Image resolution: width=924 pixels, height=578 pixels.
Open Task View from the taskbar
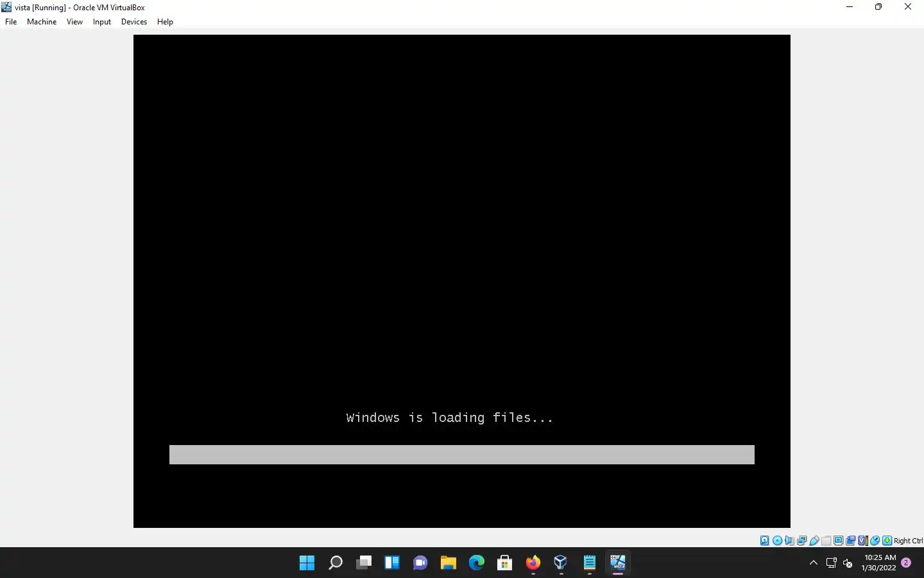point(364,563)
